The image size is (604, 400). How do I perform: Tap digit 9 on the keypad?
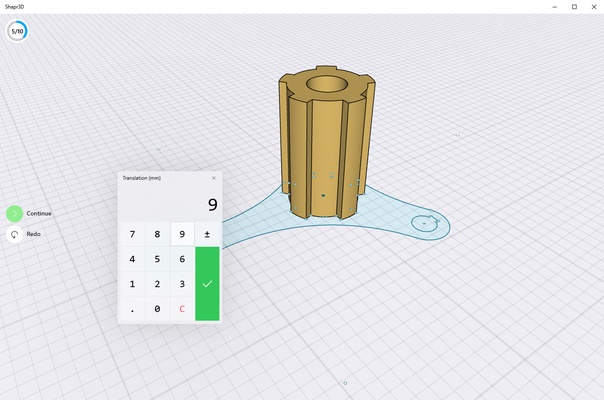click(182, 234)
